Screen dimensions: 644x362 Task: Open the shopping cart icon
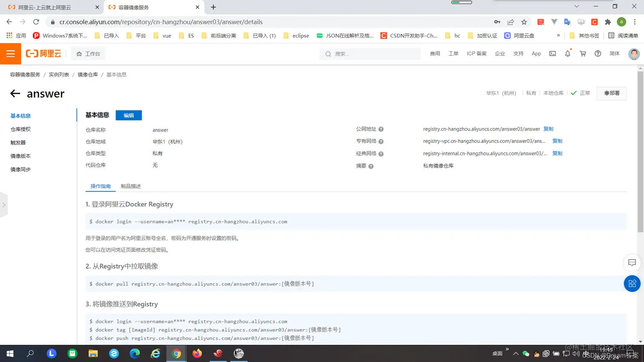coord(583,54)
